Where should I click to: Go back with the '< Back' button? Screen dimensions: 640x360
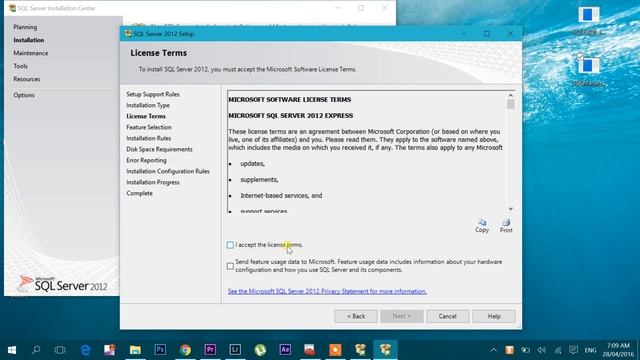pos(356,316)
